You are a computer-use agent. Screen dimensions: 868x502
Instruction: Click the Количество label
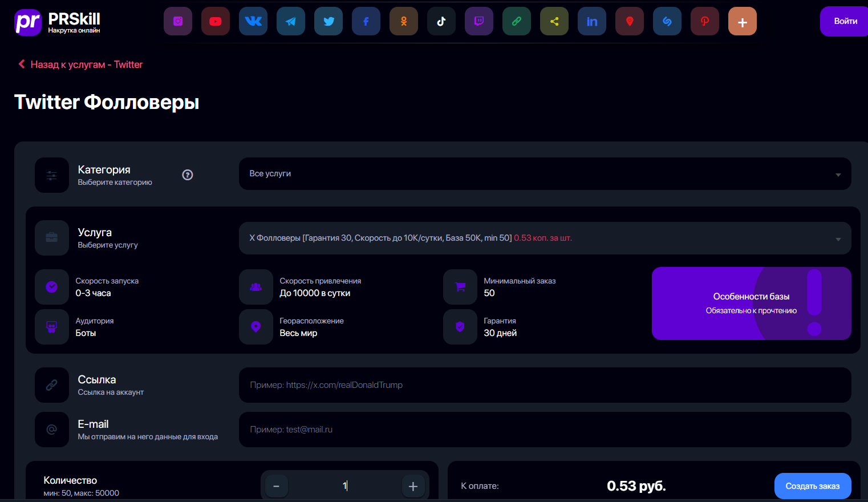coord(71,480)
